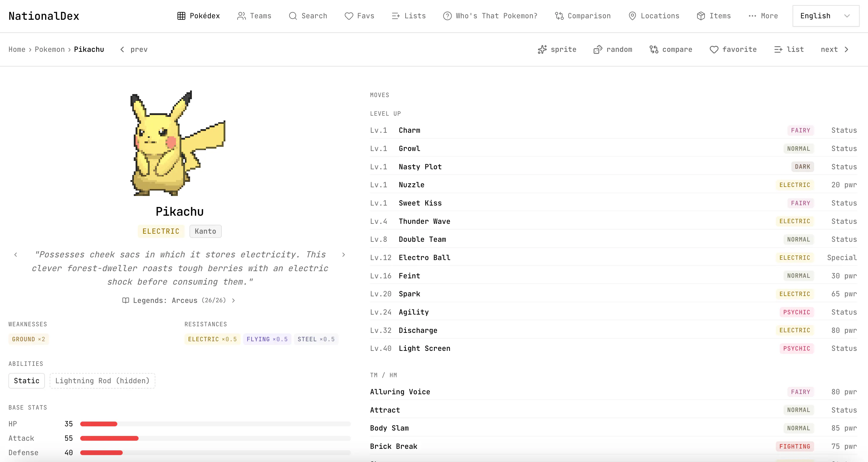
Task: Go to previous Pokemon with prev arrow
Action: (134, 49)
